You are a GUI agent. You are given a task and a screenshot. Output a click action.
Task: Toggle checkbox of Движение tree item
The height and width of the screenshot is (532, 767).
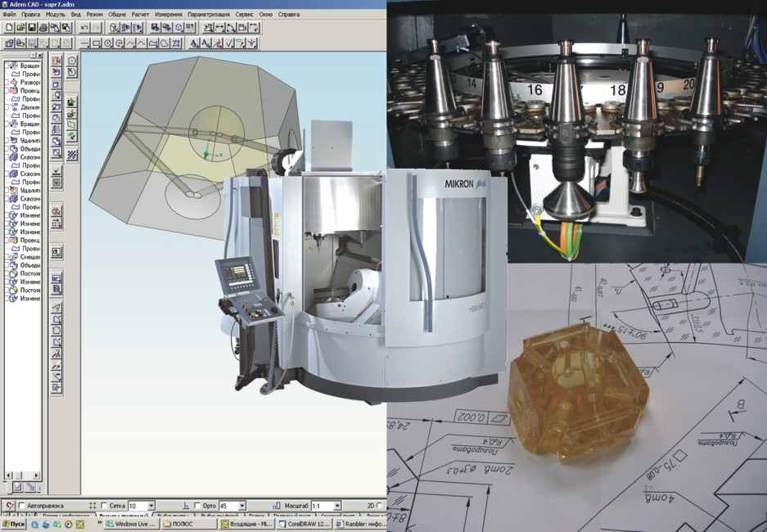pyautogui.click(x=7, y=107)
